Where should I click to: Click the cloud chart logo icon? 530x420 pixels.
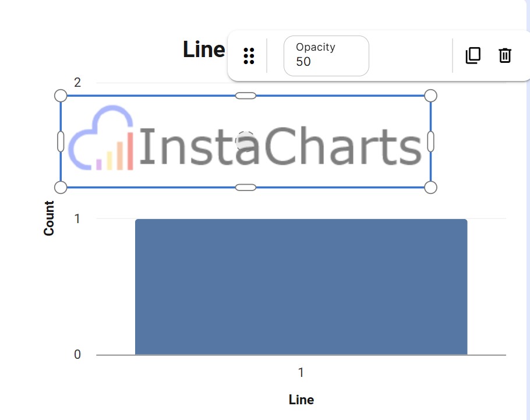pos(101,138)
